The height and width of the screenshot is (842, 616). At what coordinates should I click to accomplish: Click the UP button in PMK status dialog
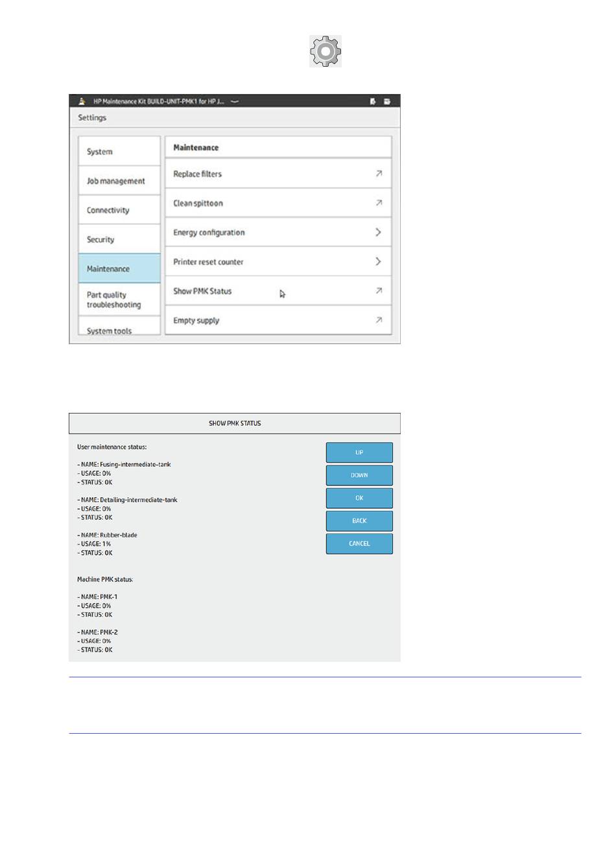pyautogui.click(x=359, y=452)
